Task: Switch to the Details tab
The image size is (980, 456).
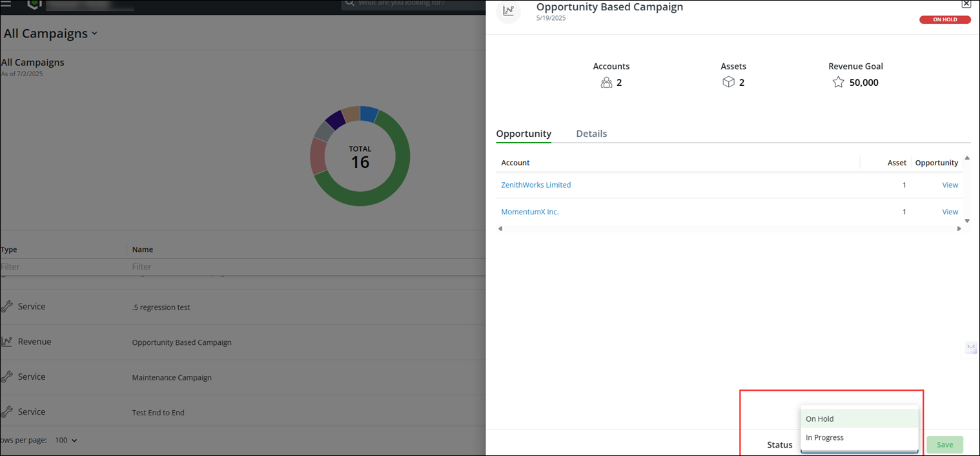Action: click(591, 134)
